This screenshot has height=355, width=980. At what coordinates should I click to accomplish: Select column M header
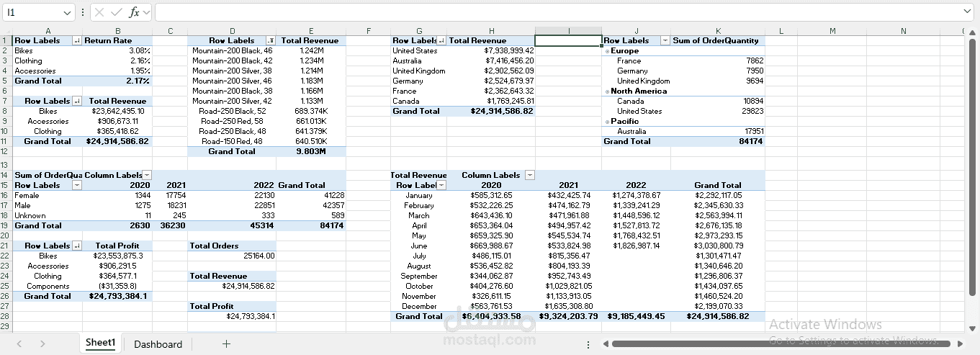832,31
